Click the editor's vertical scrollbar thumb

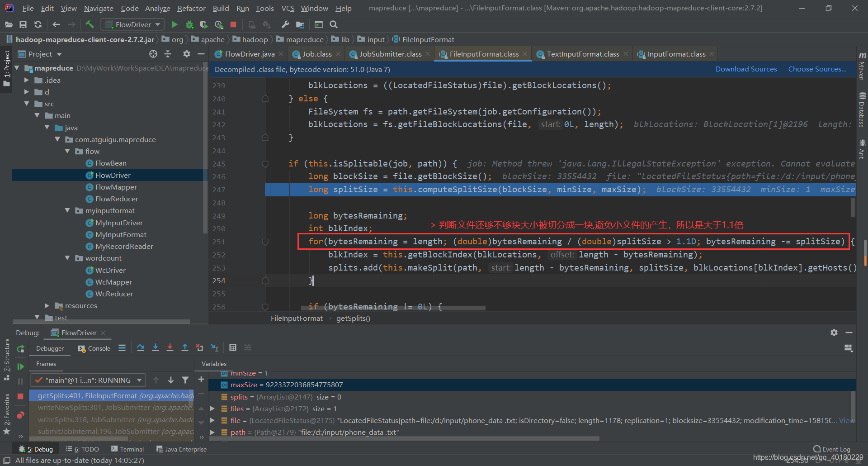pyautogui.click(x=853, y=207)
